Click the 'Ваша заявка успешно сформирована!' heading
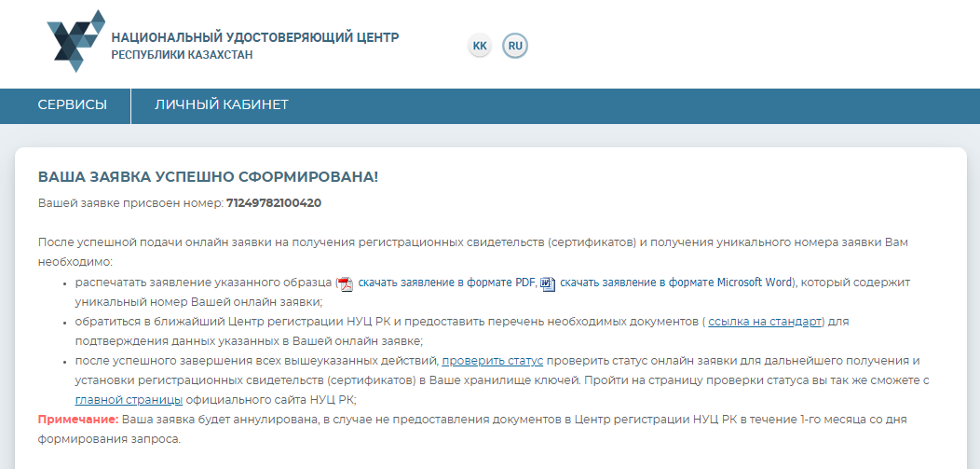 click(x=208, y=177)
